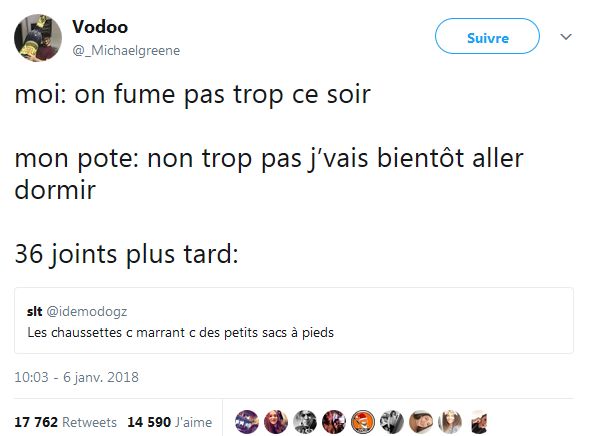This screenshot has width=604, height=436.
Task: Expand the tweet options chevron
Action: [565, 37]
